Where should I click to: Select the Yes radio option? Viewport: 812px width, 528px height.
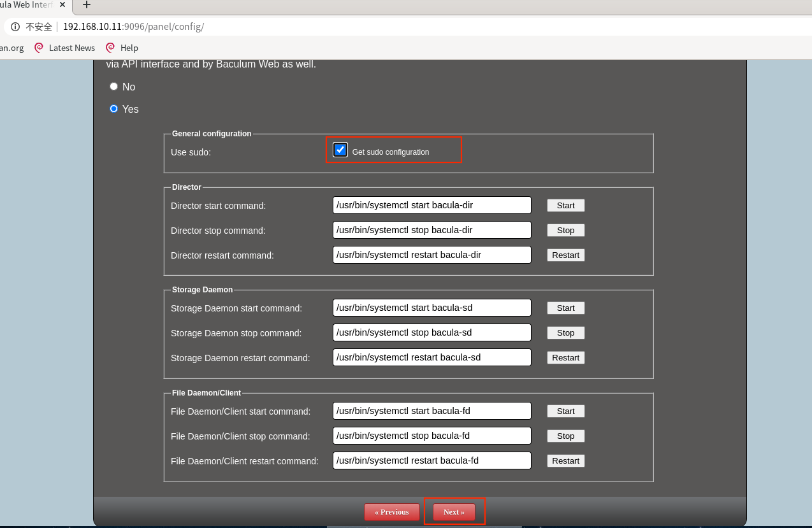tap(114, 109)
